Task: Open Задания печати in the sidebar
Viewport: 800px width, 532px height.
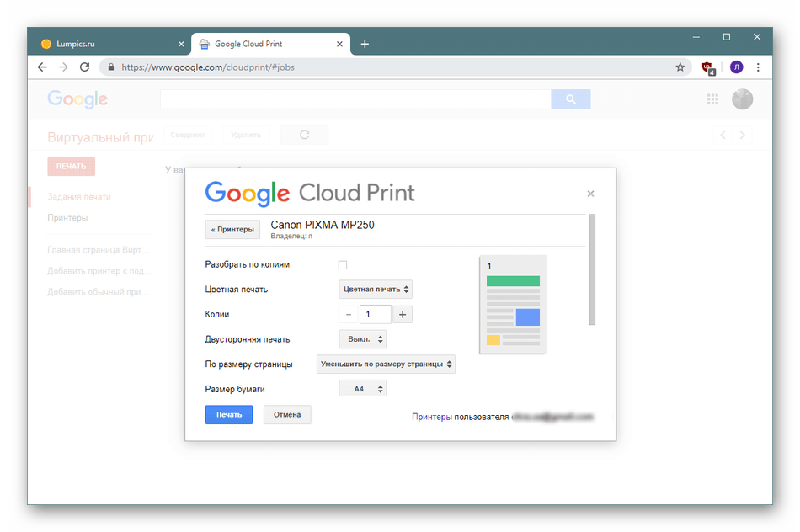Action: point(79,197)
